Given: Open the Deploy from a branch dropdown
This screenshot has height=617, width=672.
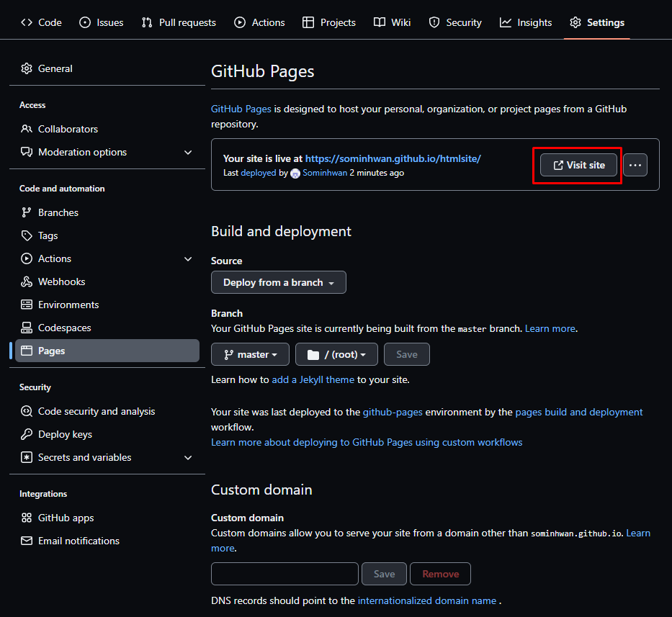Looking at the screenshot, I should coord(279,282).
